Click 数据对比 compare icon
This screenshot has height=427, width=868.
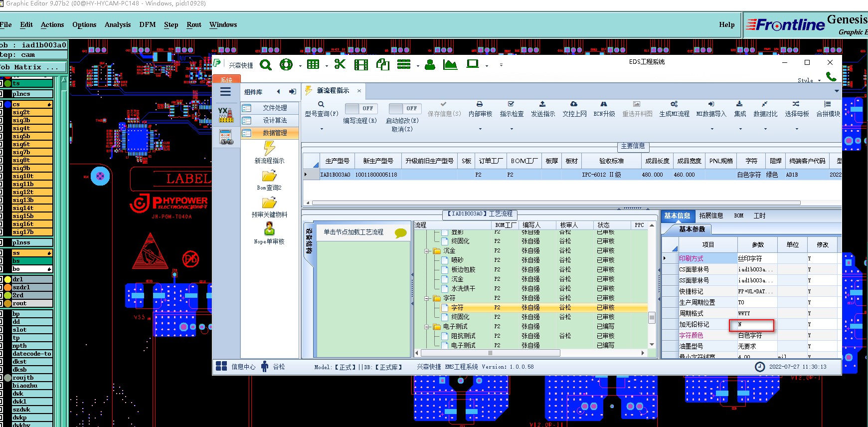(764, 104)
